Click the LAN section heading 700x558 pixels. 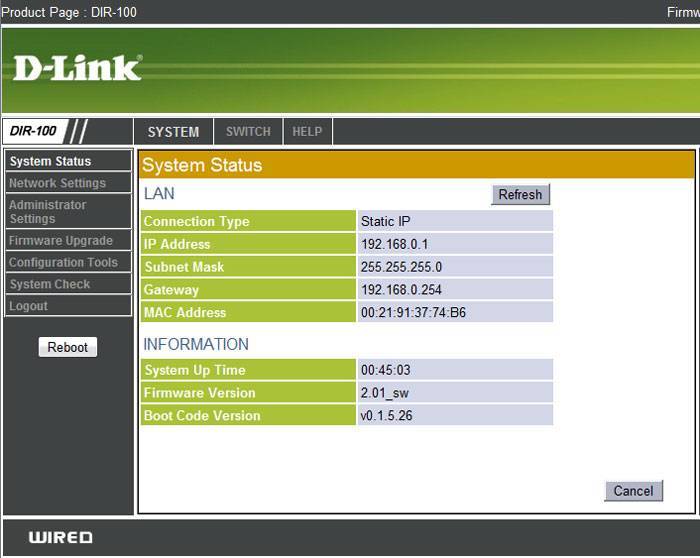point(159,194)
